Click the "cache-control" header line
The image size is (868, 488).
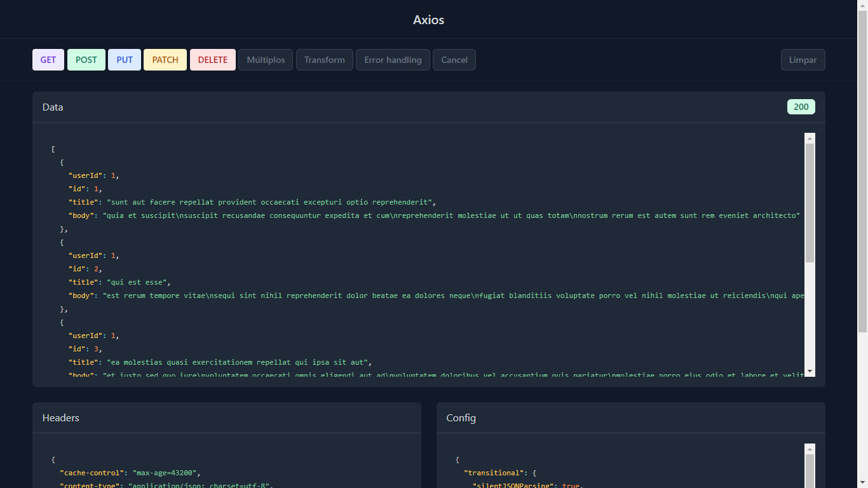pyautogui.click(x=130, y=473)
